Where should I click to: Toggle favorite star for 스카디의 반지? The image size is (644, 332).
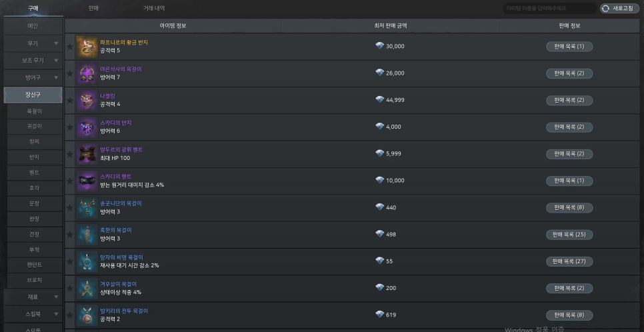click(x=70, y=127)
